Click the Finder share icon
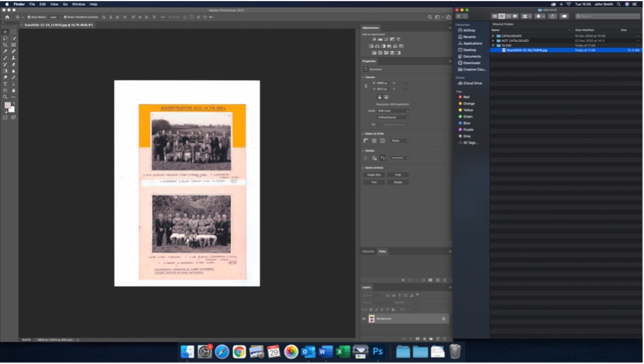The width and height of the screenshot is (644, 364). pyautogui.click(x=553, y=16)
